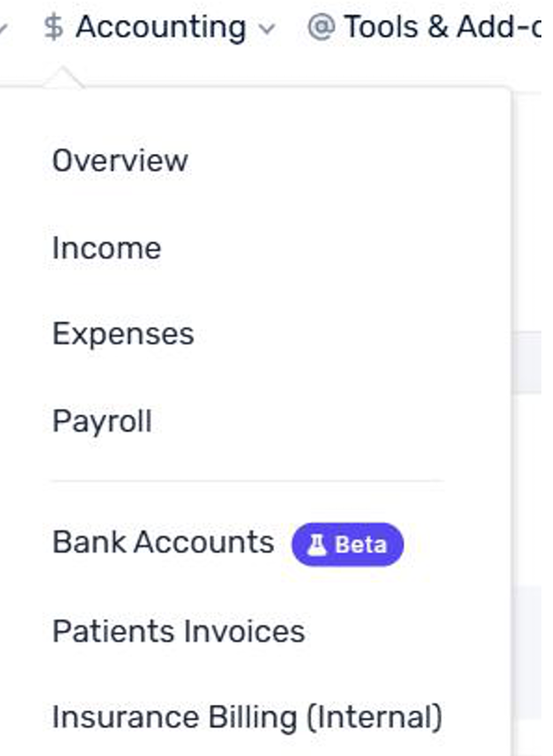Click the Accounting label in the navigation bar
The image size is (553, 756).
[x=161, y=27]
